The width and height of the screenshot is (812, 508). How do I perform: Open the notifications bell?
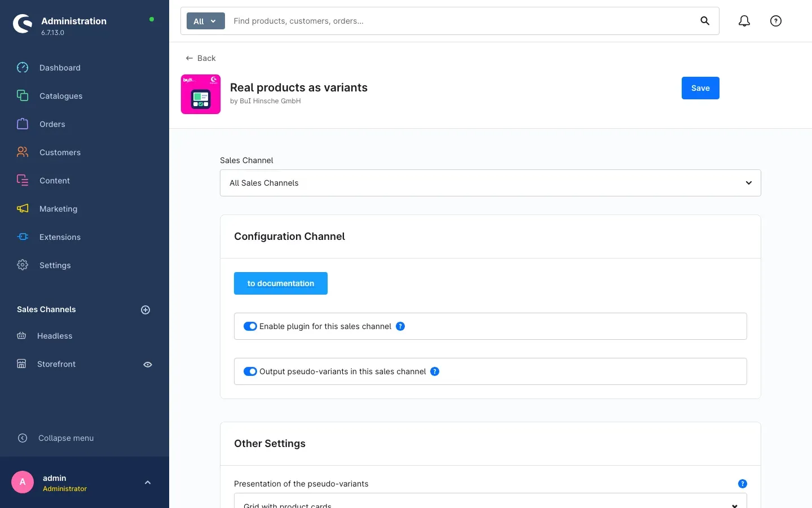click(744, 21)
